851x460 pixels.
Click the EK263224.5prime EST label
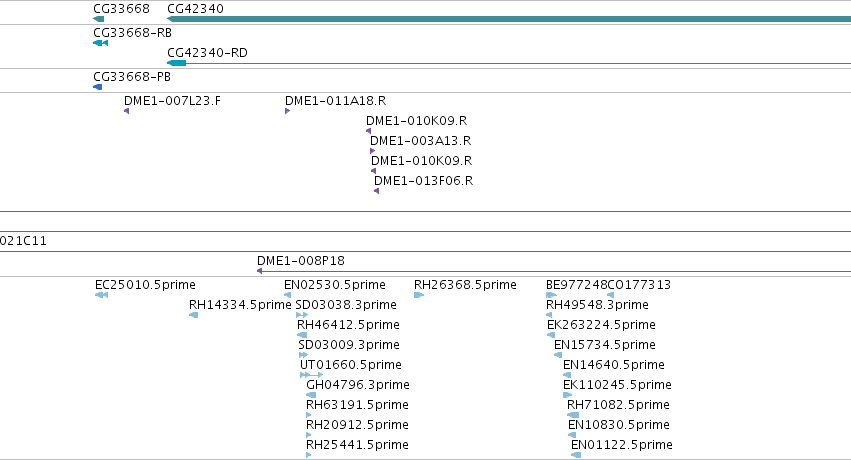pyautogui.click(x=601, y=325)
